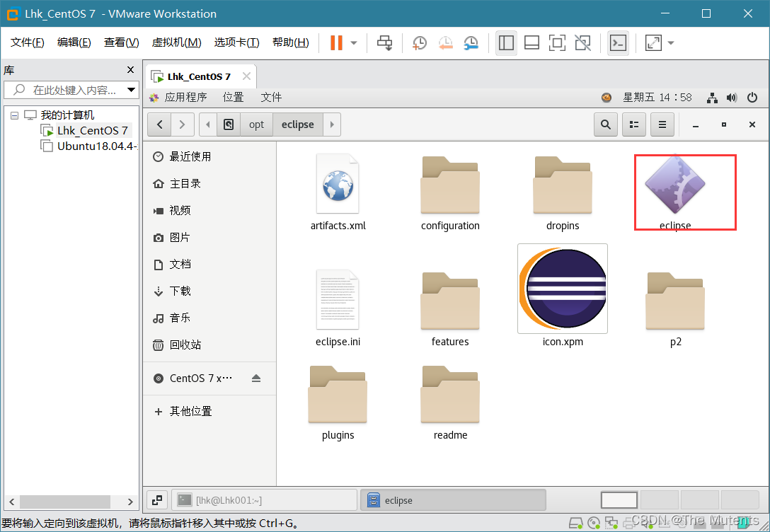Focus the library search input field
This screenshot has width=770, height=532.
tap(71, 90)
